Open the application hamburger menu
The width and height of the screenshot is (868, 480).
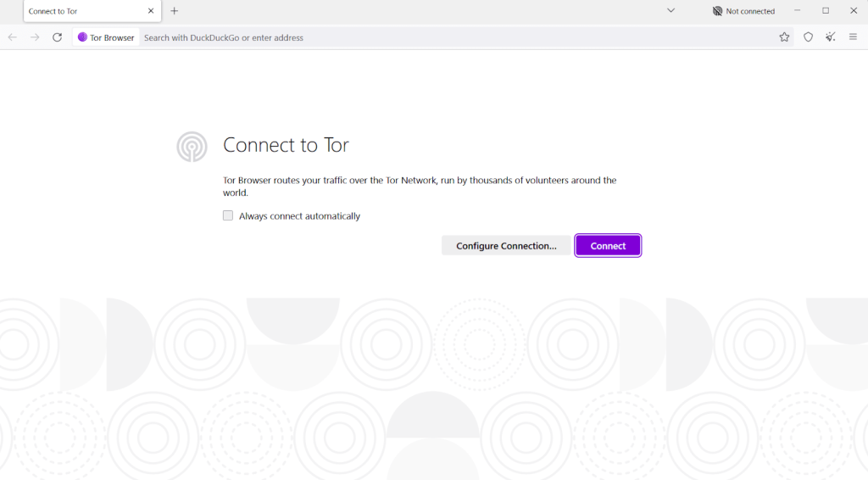[x=853, y=37]
